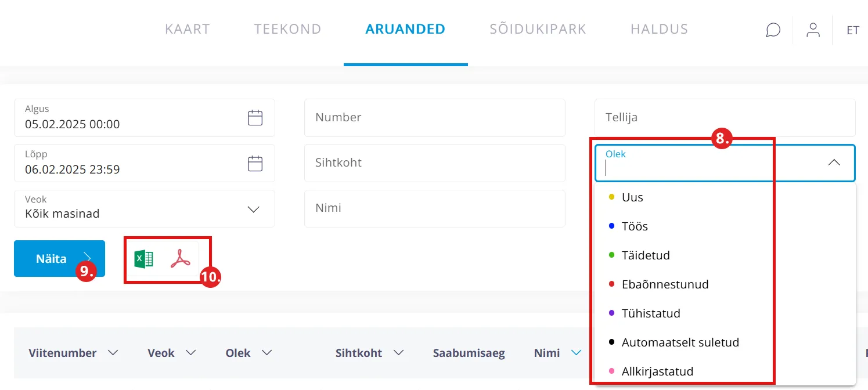Export report as PDF document

[x=181, y=259]
